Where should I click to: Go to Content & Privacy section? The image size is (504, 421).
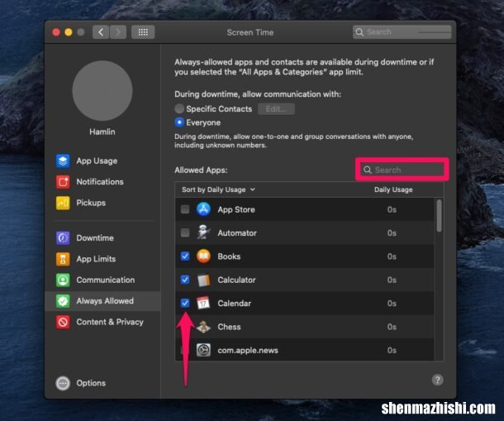pos(110,322)
